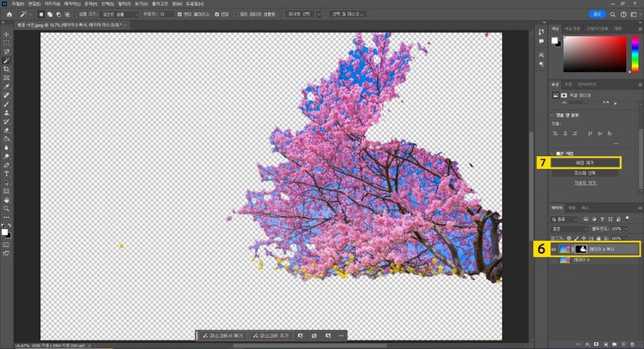This screenshot has height=349, width=644.
Task: Select the Hand tool
Action: pos(6,200)
